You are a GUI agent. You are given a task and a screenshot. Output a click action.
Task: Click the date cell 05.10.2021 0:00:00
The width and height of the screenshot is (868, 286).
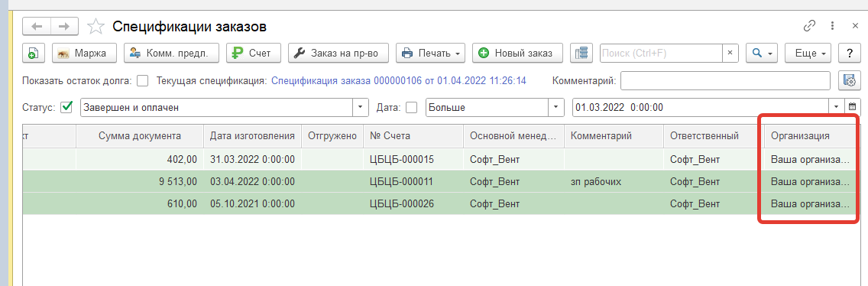tap(252, 203)
